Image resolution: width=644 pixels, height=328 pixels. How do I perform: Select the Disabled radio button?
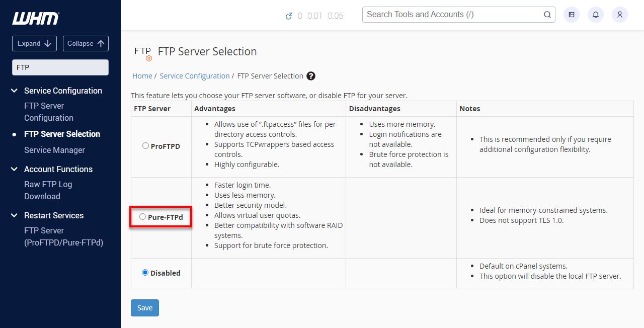[145, 272]
